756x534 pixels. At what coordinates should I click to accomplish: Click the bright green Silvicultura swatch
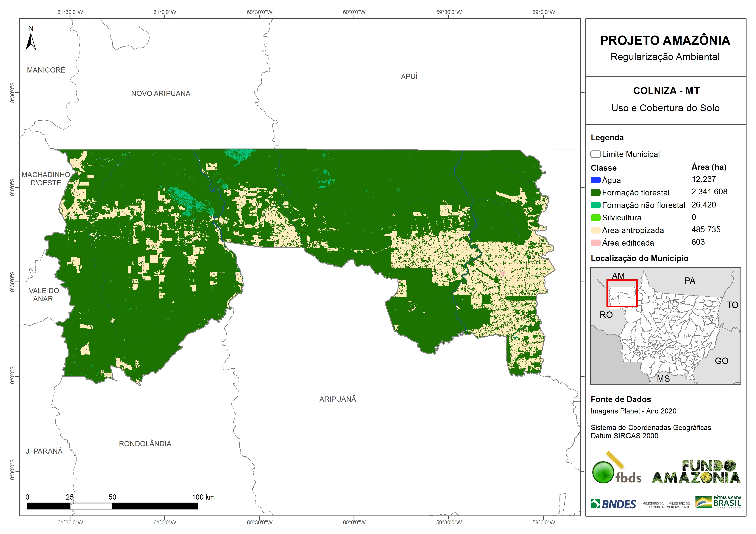point(595,218)
